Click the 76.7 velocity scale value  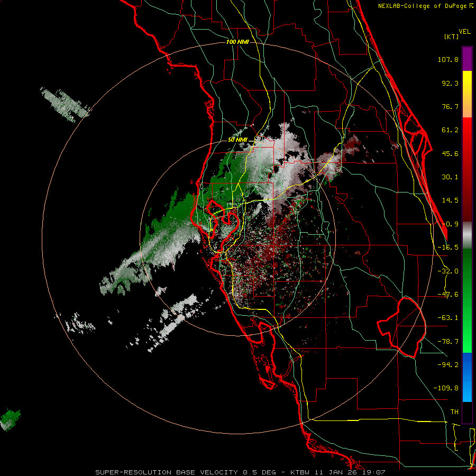pos(450,106)
